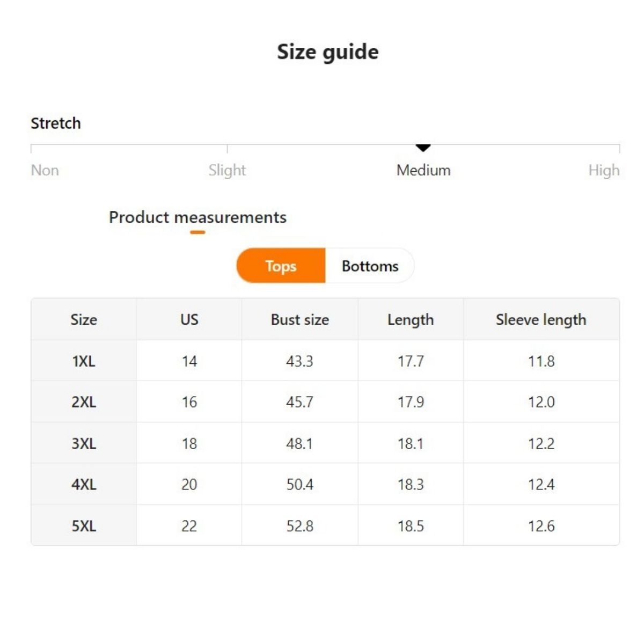Click the Sleeve length column header
The width and height of the screenshot is (644, 644).
541,319
